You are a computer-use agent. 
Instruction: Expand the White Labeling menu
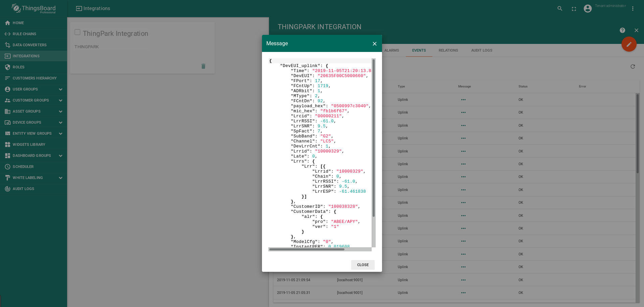pyautogui.click(x=61, y=178)
